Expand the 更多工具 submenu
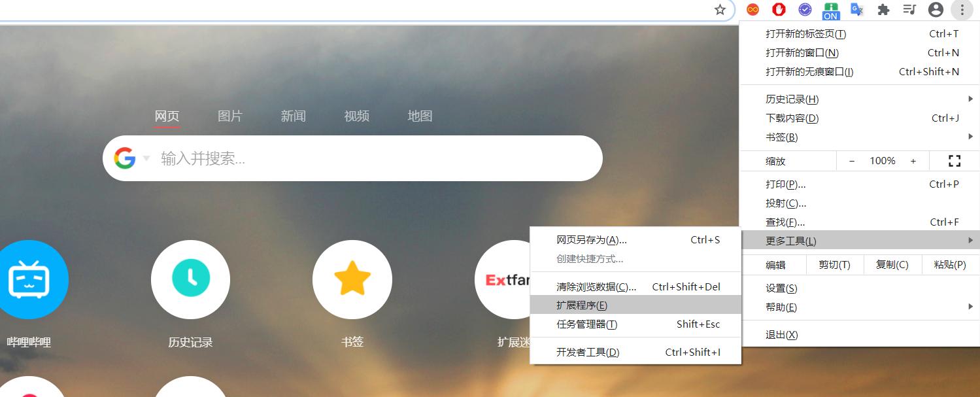The height and width of the screenshot is (397, 980). 860,241
